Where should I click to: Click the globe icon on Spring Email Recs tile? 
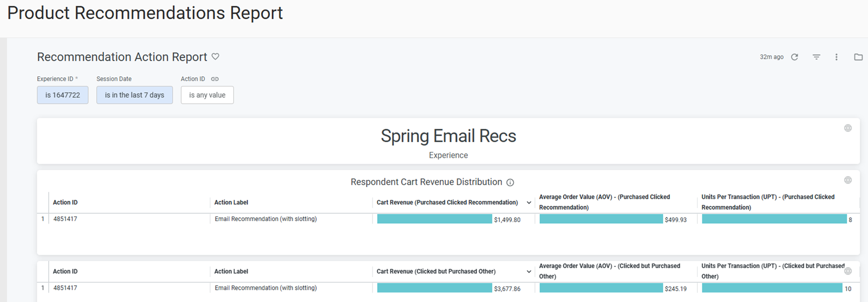pos(848,128)
